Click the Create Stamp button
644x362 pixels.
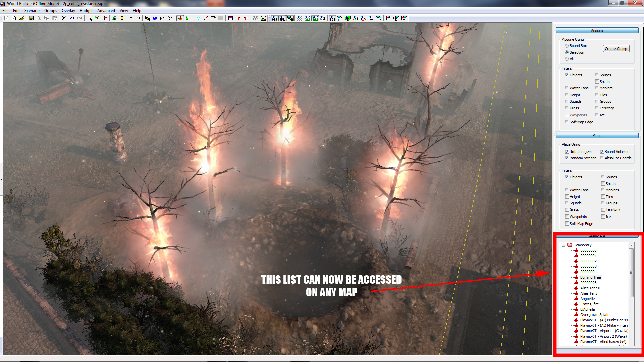(x=616, y=49)
